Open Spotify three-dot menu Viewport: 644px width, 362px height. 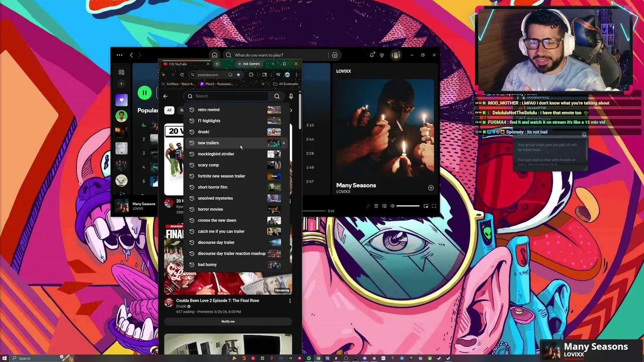point(119,55)
